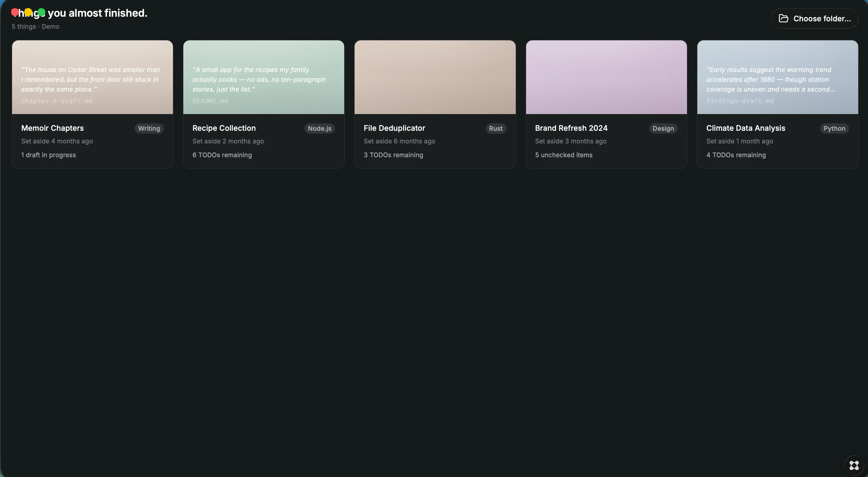868x477 pixels.
Task: Select the Climate Data Analysis title
Action: pyautogui.click(x=746, y=128)
